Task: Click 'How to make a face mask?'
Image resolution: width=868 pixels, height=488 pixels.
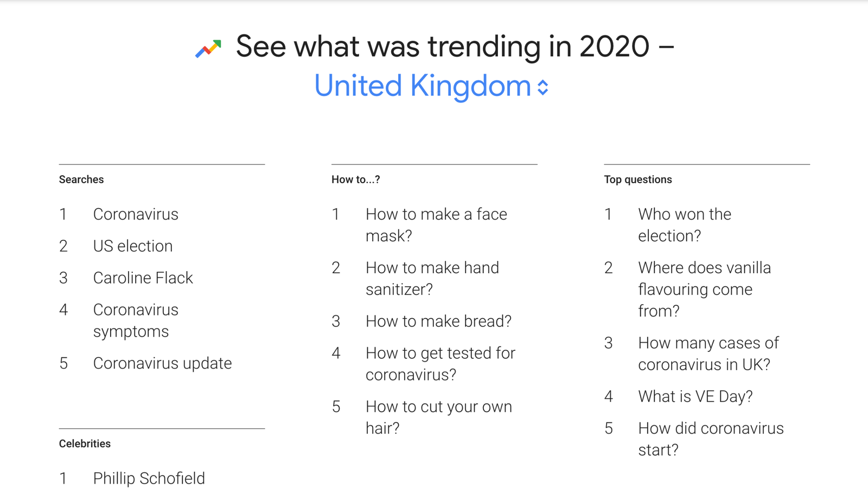Action: [436, 224]
